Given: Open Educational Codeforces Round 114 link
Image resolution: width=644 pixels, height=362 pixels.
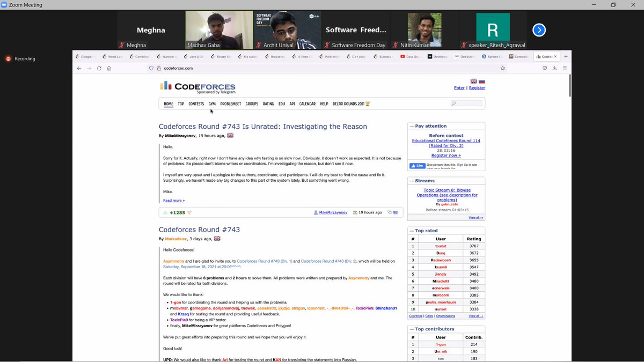Looking at the screenshot, I should 446,143.
